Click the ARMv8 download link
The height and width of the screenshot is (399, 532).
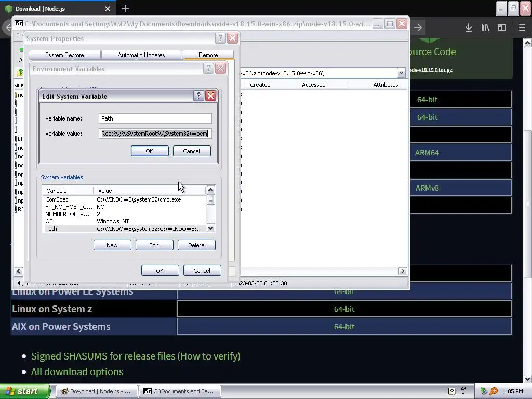point(427,188)
